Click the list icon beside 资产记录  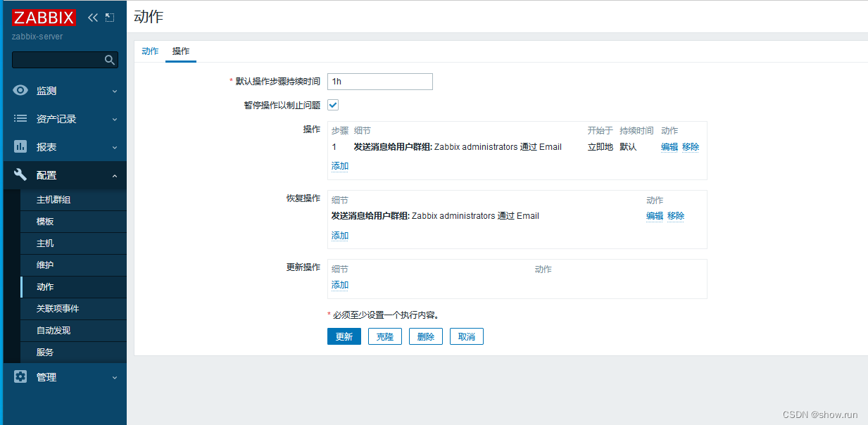(20, 118)
